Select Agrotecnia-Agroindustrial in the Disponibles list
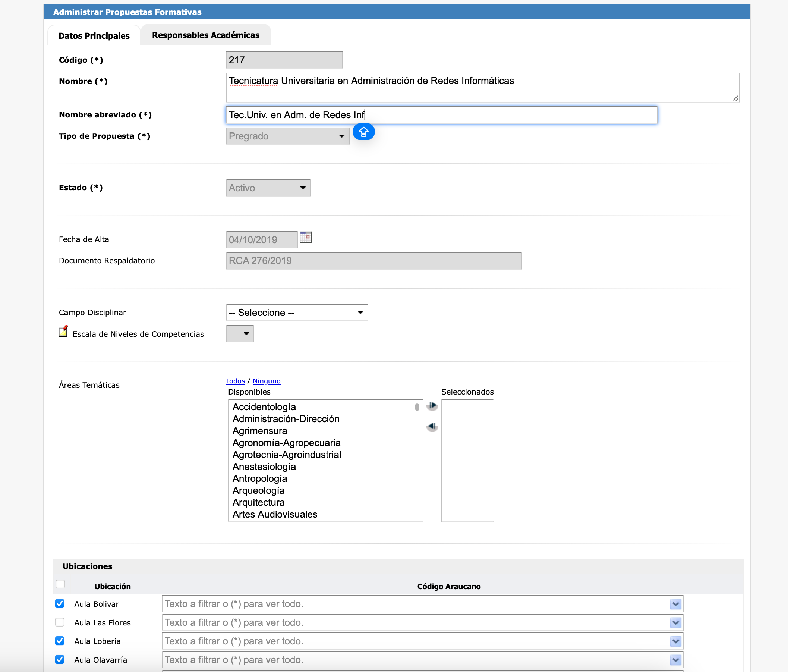 click(x=287, y=454)
